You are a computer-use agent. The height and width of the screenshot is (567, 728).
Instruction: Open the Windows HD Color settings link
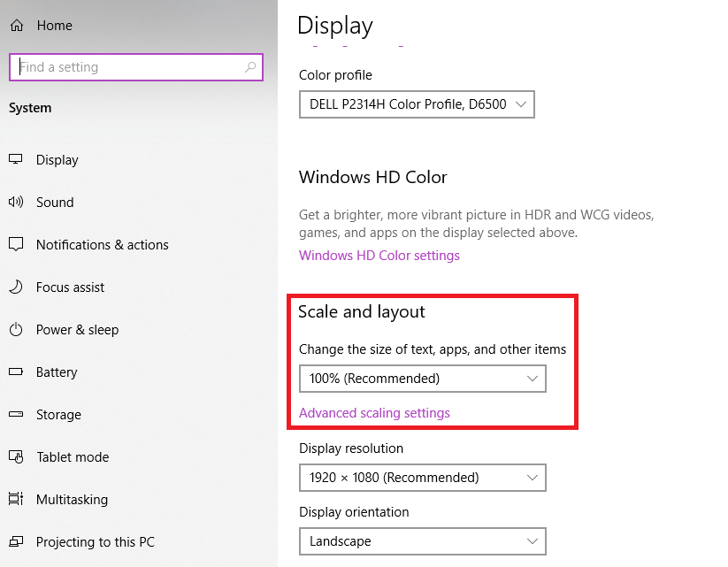(379, 256)
